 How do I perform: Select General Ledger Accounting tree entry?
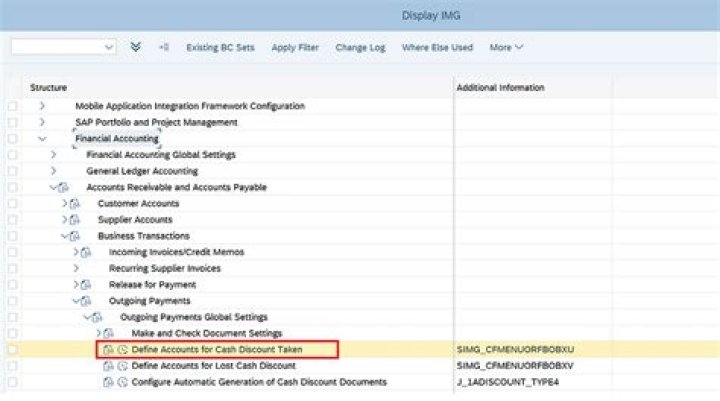[142, 171]
